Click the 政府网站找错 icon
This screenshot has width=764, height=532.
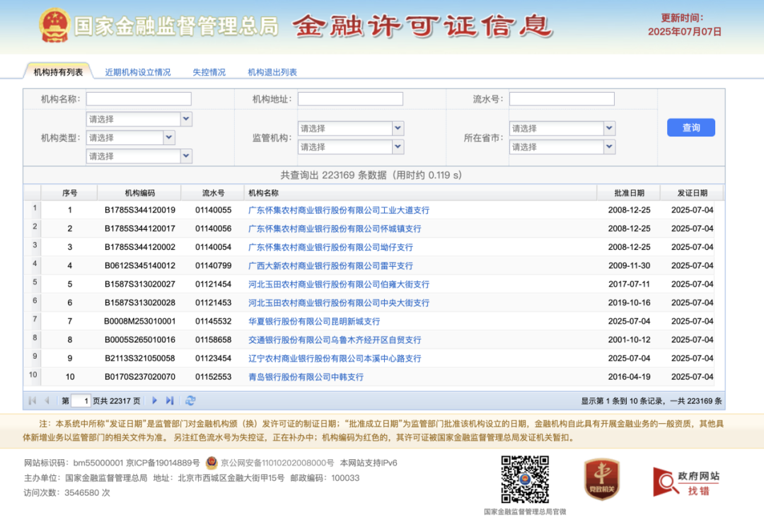pos(686,482)
